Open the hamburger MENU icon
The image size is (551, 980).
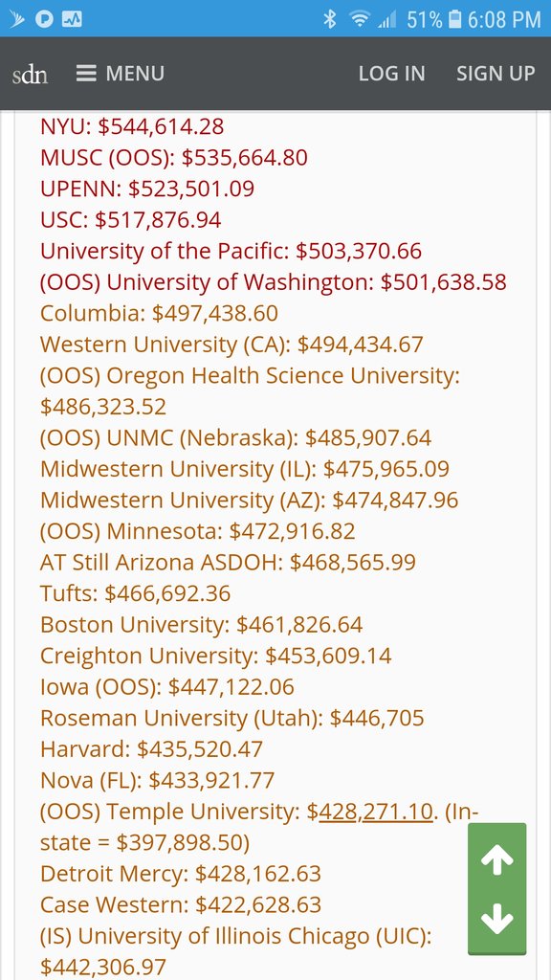86,74
